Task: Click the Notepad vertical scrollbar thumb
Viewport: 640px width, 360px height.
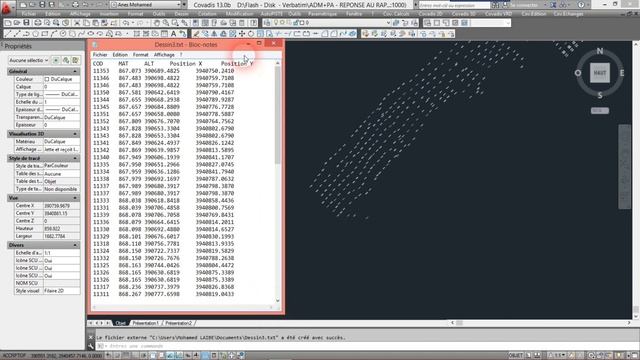Action: pos(278,115)
